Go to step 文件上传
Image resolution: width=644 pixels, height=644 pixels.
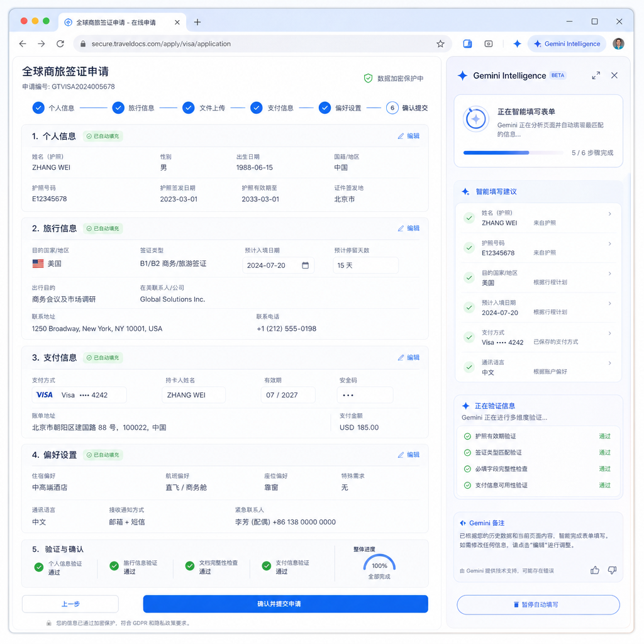(204, 108)
